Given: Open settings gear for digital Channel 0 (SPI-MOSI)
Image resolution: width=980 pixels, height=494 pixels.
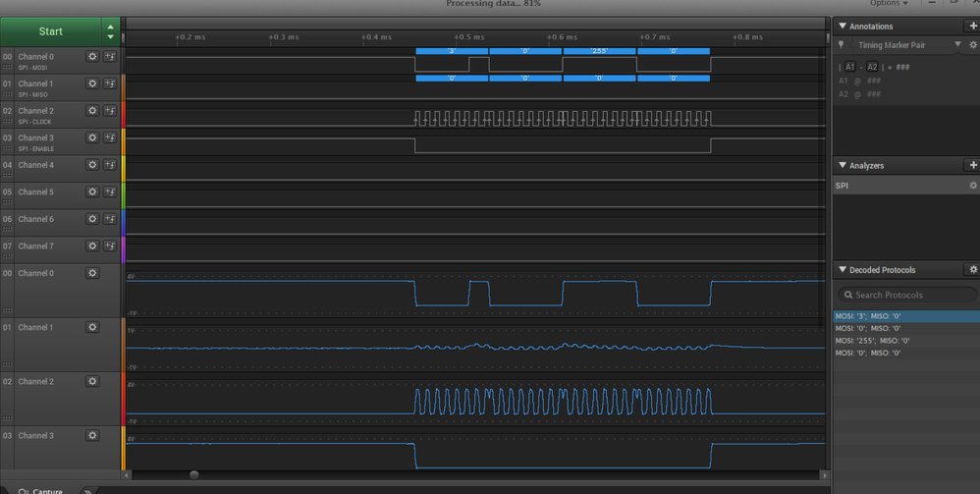Looking at the screenshot, I should coord(92,57).
